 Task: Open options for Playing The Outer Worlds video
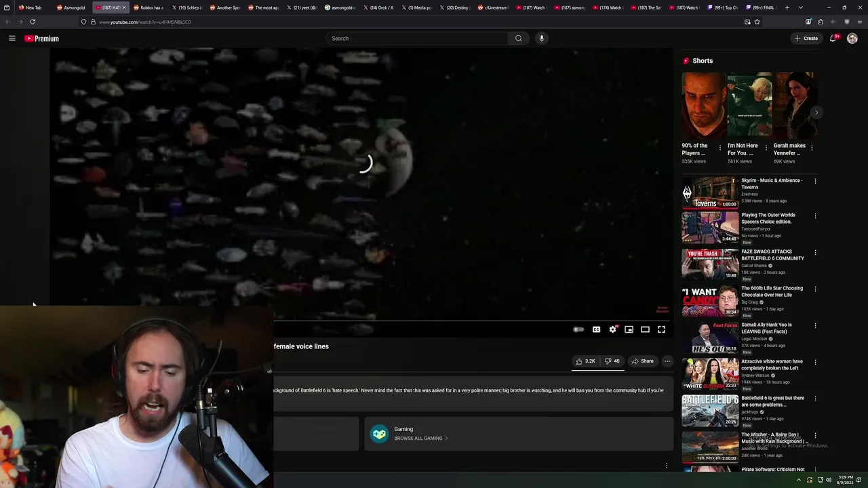click(x=815, y=216)
